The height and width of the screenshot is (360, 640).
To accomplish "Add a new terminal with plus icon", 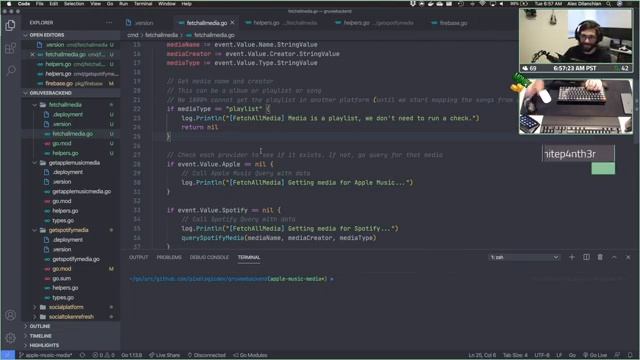I will tap(572, 257).
